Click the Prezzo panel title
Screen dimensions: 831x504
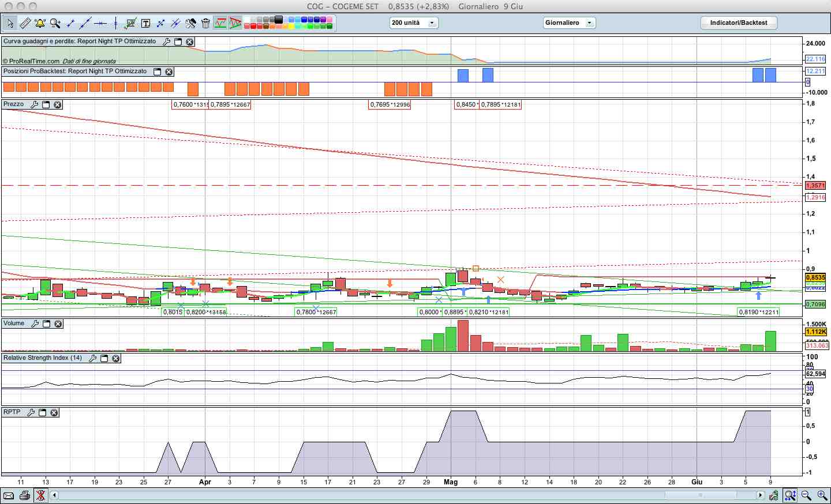pyautogui.click(x=14, y=104)
